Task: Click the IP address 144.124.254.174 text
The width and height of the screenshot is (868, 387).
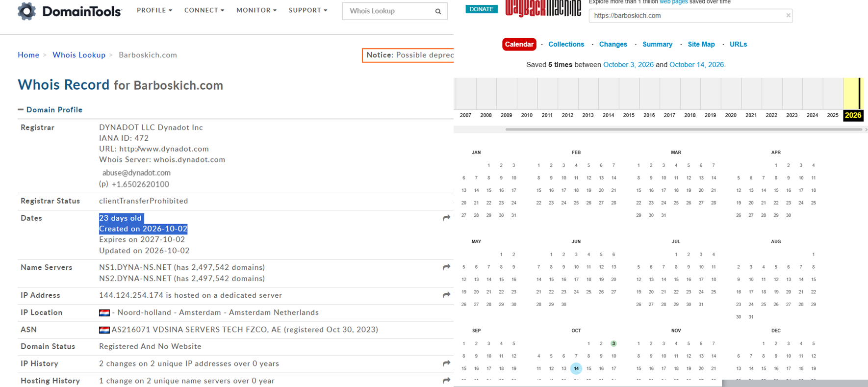Action: 131,295
